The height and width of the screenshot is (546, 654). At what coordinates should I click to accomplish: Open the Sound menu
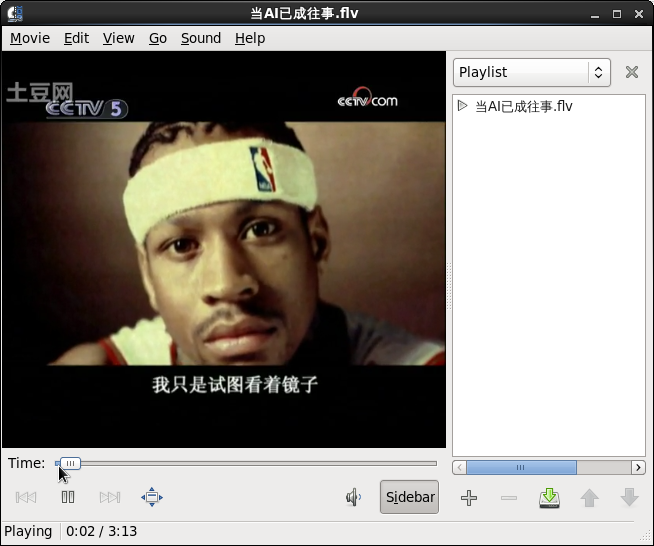[x=201, y=38]
